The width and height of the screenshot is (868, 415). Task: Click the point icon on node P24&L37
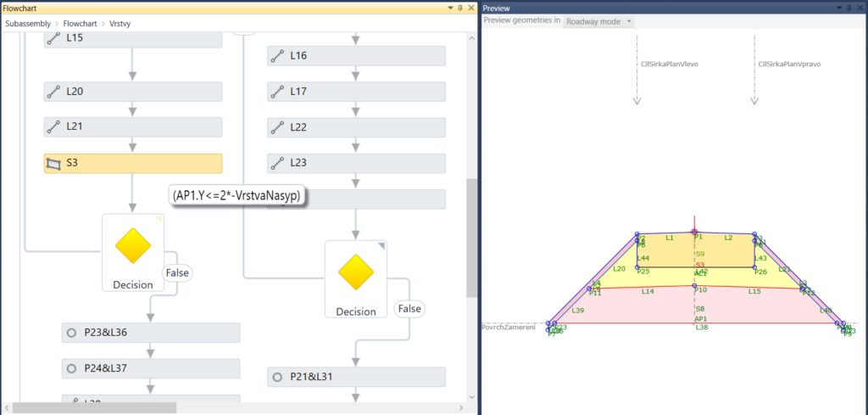71,368
